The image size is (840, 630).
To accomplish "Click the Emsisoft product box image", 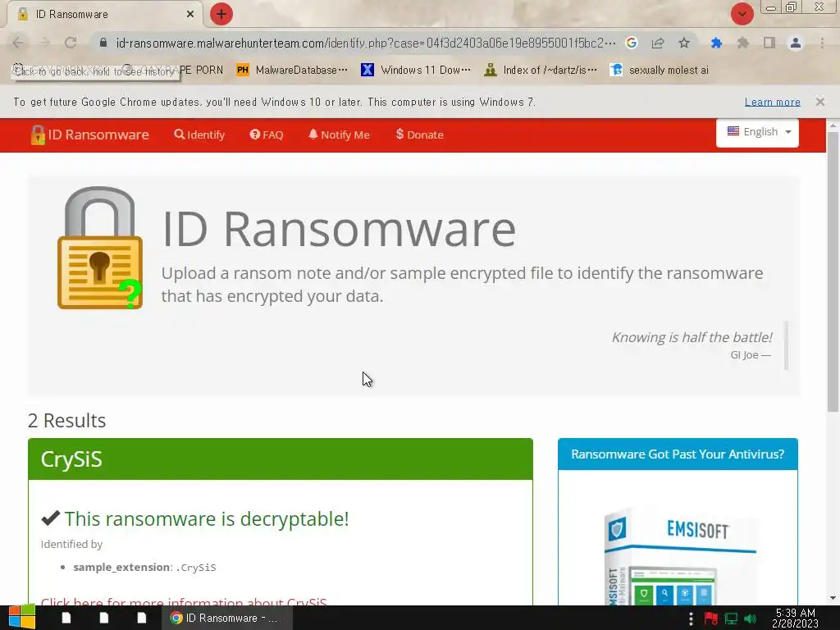I will pos(680,557).
